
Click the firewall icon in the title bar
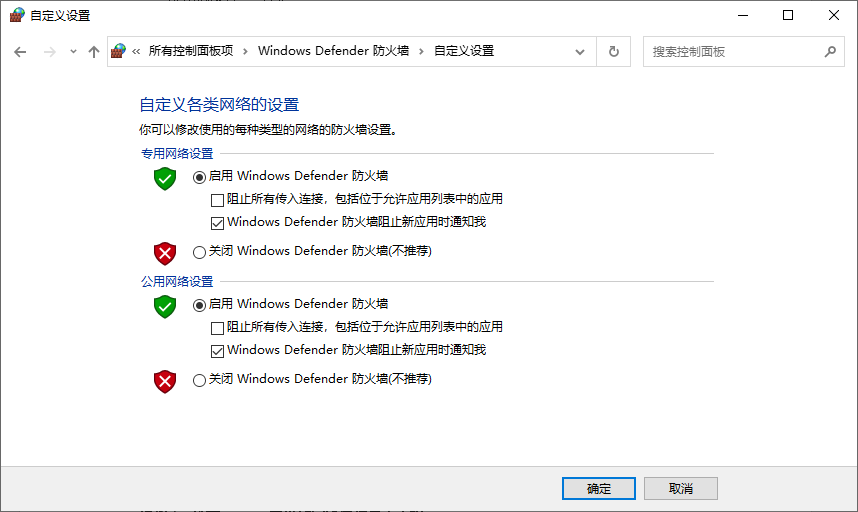pyautogui.click(x=17, y=15)
